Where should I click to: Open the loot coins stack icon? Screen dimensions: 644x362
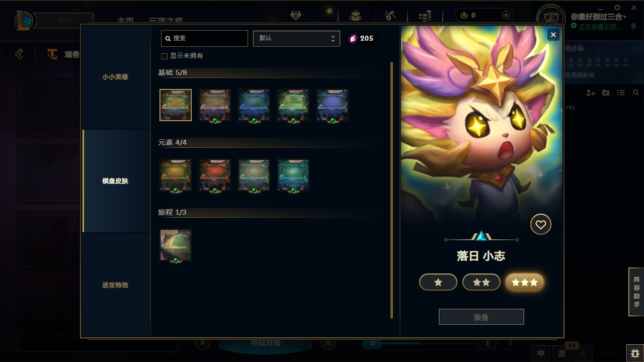click(x=425, y=16)
